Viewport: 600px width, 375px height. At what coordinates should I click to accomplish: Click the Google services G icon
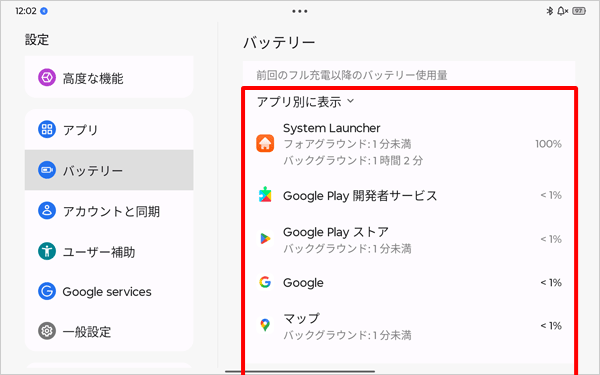pos(47,291)
